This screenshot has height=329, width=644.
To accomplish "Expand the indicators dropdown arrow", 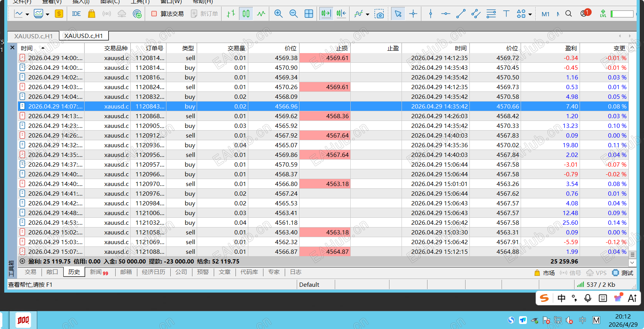I will (x=367, y=14).
